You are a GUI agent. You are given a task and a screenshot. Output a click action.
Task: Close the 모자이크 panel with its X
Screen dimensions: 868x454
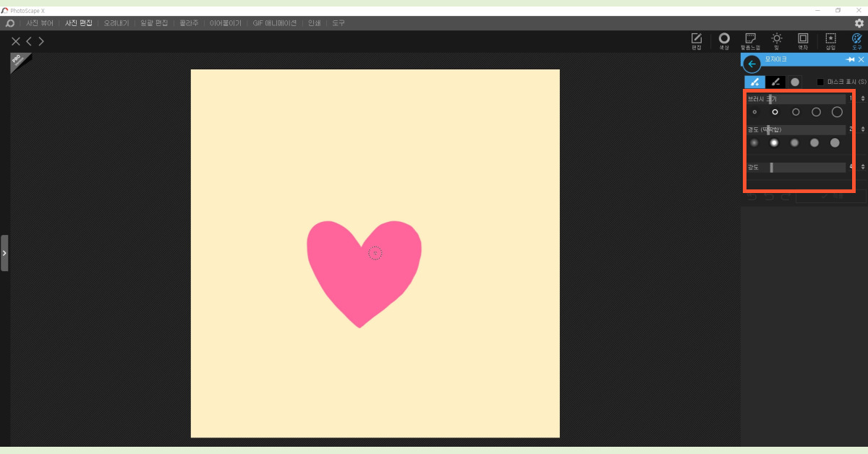click(861, 59)
